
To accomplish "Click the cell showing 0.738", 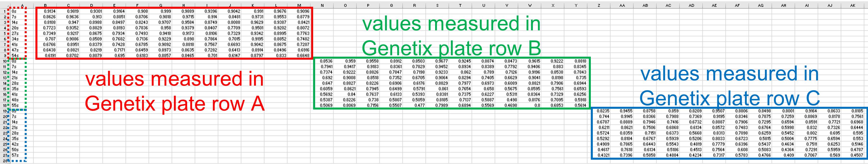I will pyautogui.click(x=368, y=100).
